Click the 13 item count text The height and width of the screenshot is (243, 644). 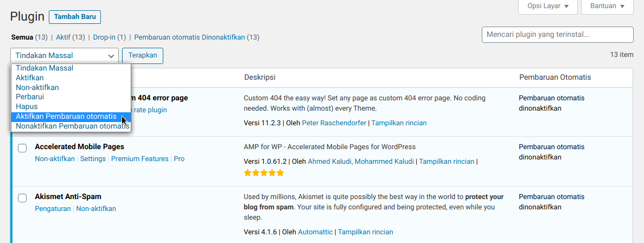622,55
